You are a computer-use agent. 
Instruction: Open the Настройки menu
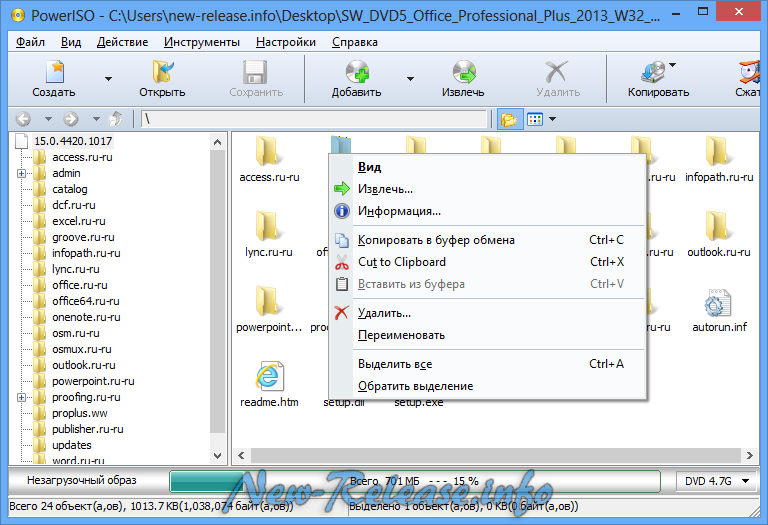[286, 42]
